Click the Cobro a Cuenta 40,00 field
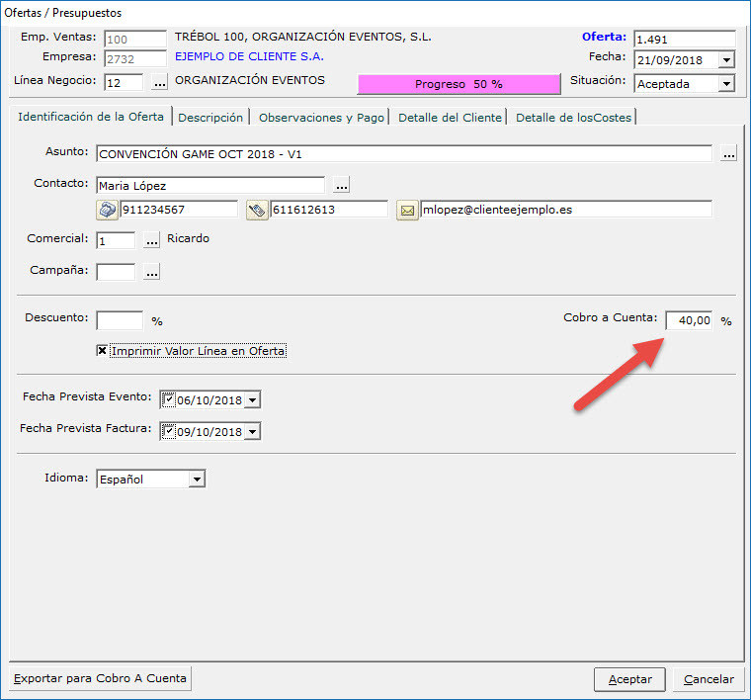Viewport: 751px width, 700px height. point(689,320)
